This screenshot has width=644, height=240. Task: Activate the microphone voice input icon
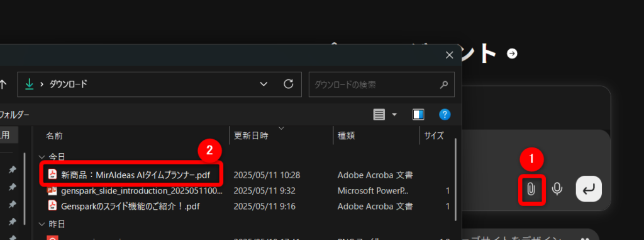[x=557, y=189]
